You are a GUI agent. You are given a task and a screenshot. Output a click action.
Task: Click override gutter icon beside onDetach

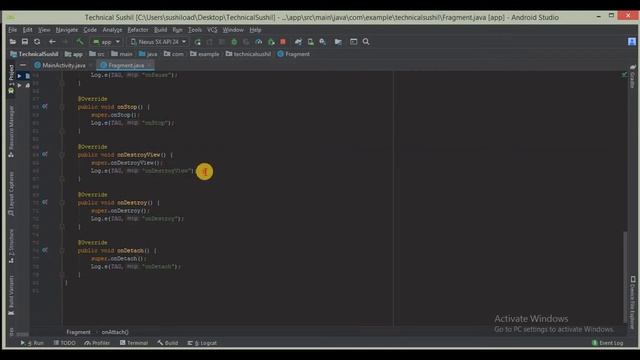(45, 250)
